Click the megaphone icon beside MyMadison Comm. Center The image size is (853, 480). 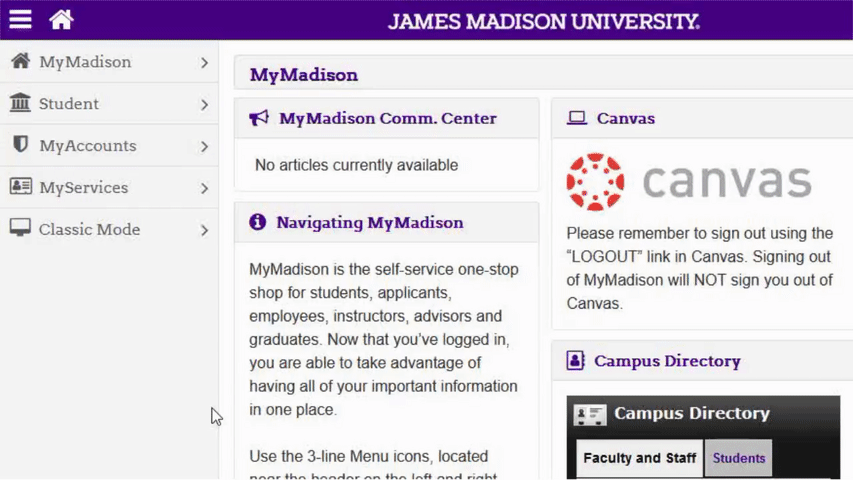click(x=259, y=118)
